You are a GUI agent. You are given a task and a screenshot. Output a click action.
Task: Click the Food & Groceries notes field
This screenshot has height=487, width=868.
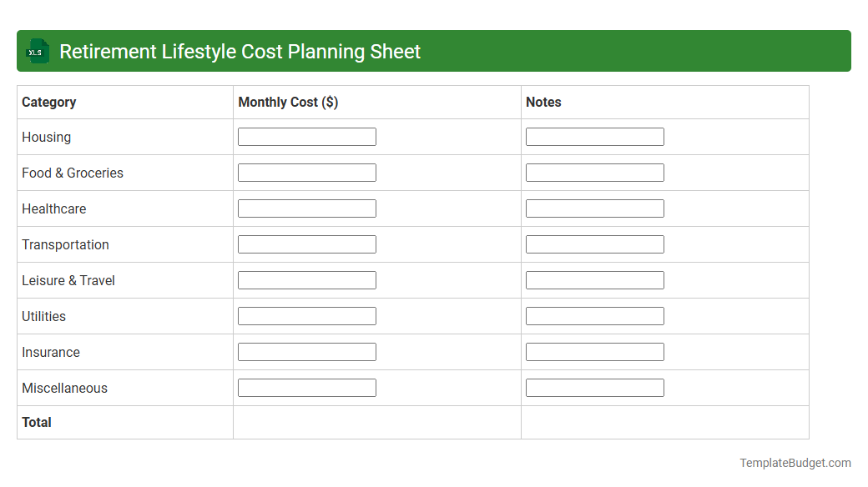(594, 172)
